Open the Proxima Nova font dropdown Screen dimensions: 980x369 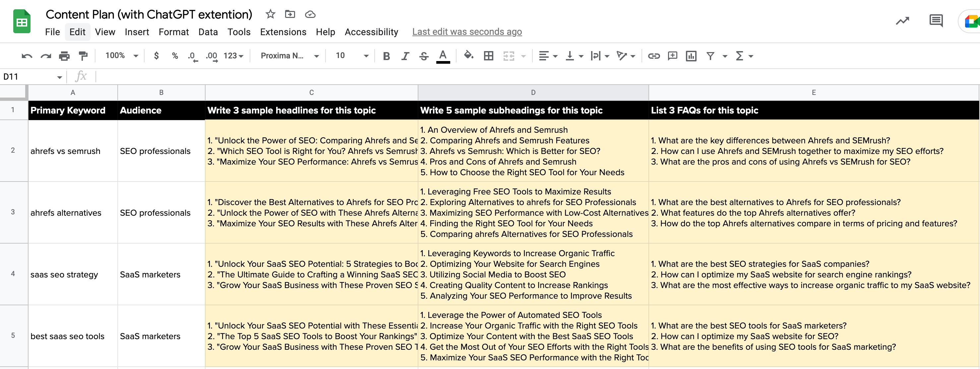[x=289, y=56]
